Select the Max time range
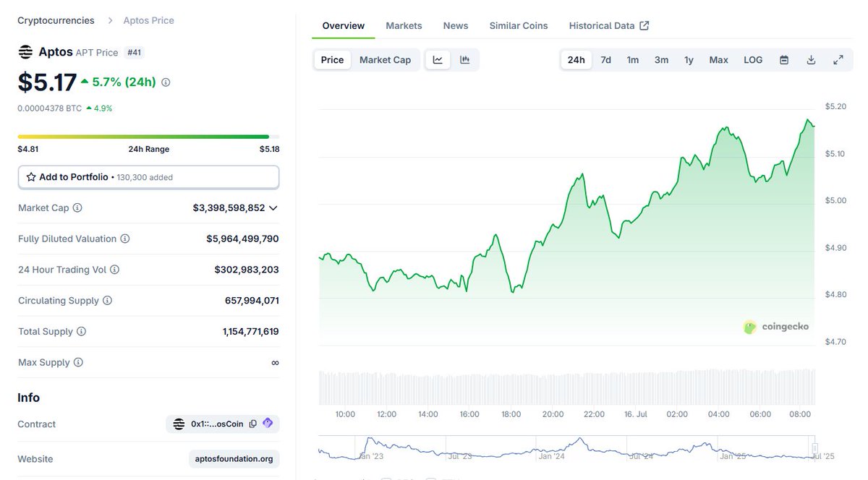Viewport: 868px width, 480px height. [718, 60]
